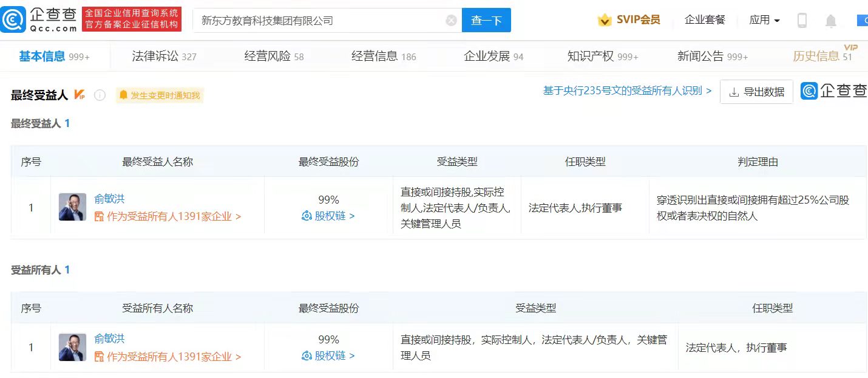Click 受益所有人名称 column header

tap(158, 308)
